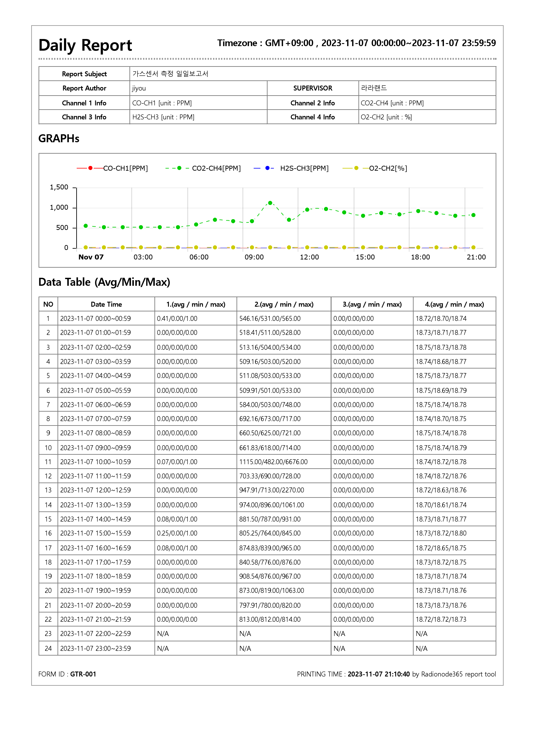Click the 'NO' column header
The width and height of the screenshot is (534, 756).
(x=48, y=304)
